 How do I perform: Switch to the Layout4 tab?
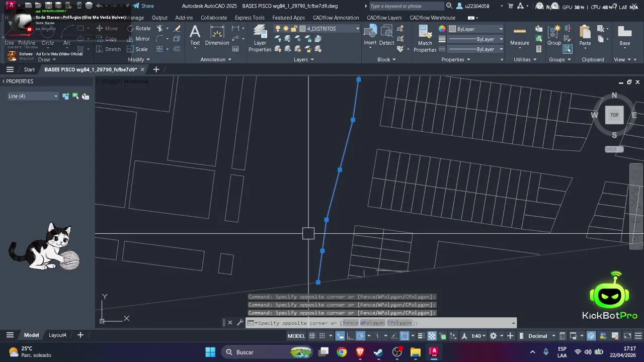coord(57,335)
